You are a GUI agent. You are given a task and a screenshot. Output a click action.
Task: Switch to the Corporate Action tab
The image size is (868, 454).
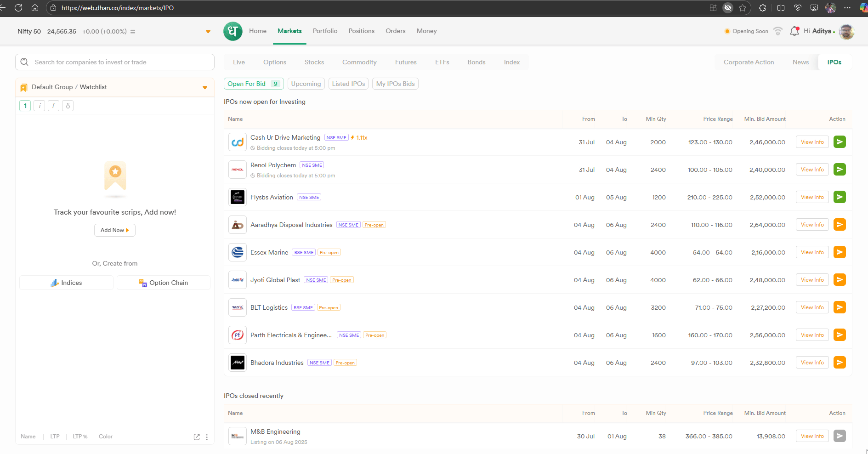point(749,62)
